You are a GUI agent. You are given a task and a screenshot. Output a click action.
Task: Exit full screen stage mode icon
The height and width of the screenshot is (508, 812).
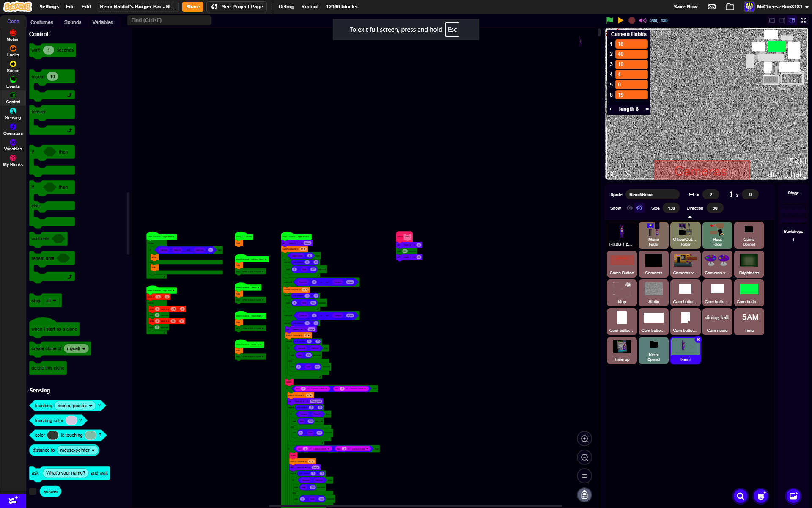tap(804, 20)
